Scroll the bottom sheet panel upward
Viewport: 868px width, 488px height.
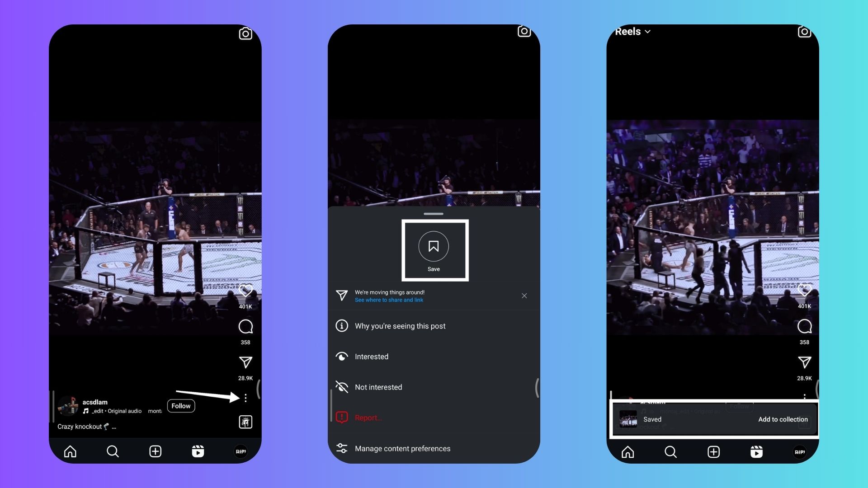pos(434,213)
